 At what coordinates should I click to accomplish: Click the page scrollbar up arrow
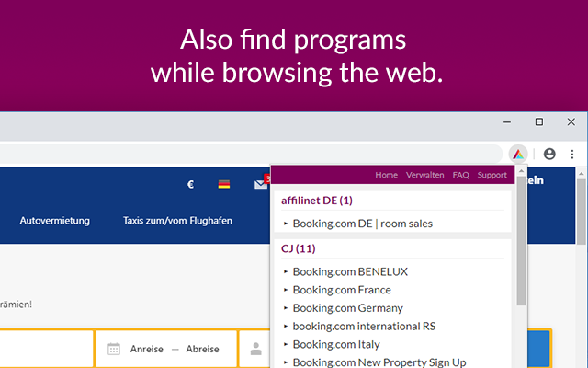pyautogui.click(x=582, y=174)
